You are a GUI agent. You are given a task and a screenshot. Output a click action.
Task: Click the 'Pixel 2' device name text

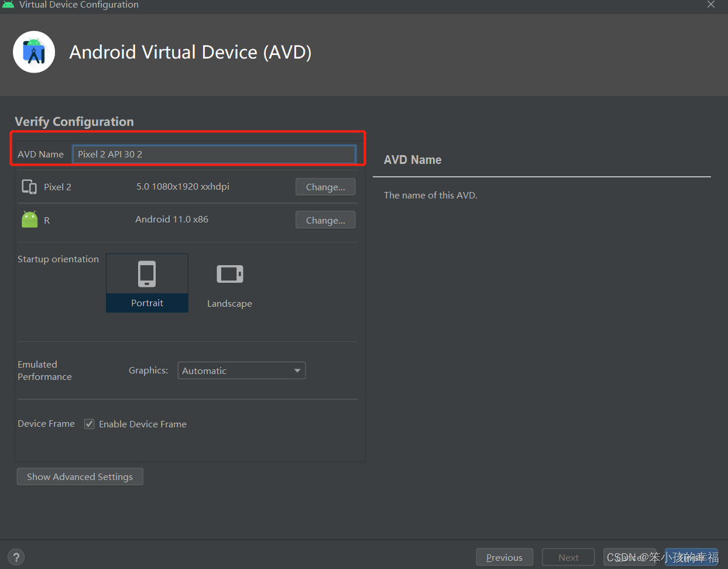[57, 187]
